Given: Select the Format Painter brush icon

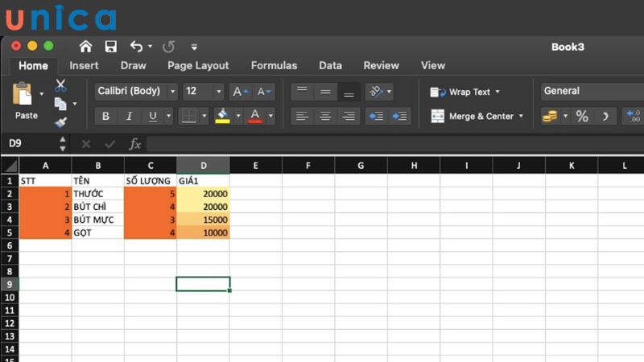Looking at the screenshot, I should (x=60, y=122).
